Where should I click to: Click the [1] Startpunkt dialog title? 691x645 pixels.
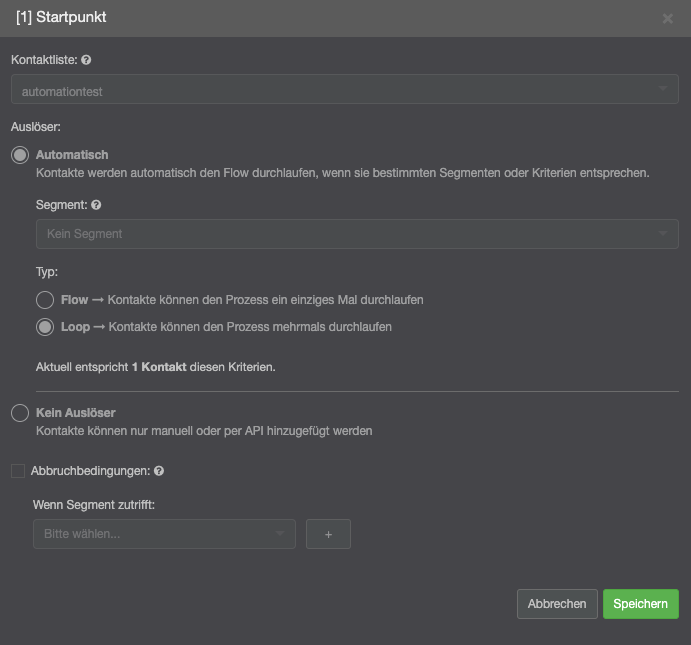pos(62,18)
